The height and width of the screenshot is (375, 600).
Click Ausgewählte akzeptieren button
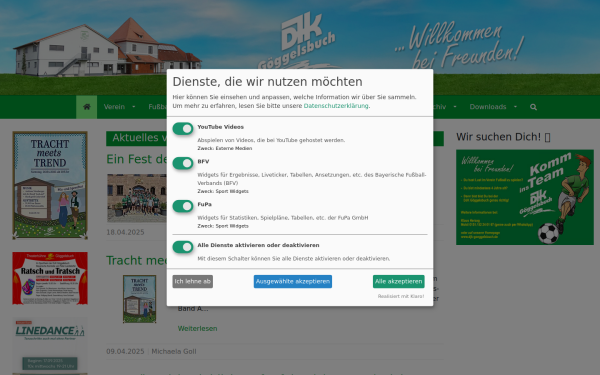coord(293,282)
